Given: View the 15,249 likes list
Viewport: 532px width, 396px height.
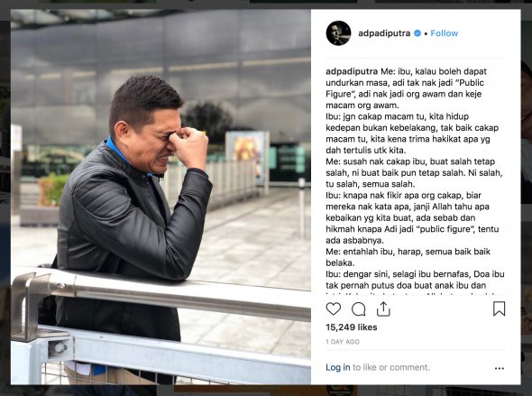Looking at the screenshot, I should pyautogui.click(x=351, y=327).
